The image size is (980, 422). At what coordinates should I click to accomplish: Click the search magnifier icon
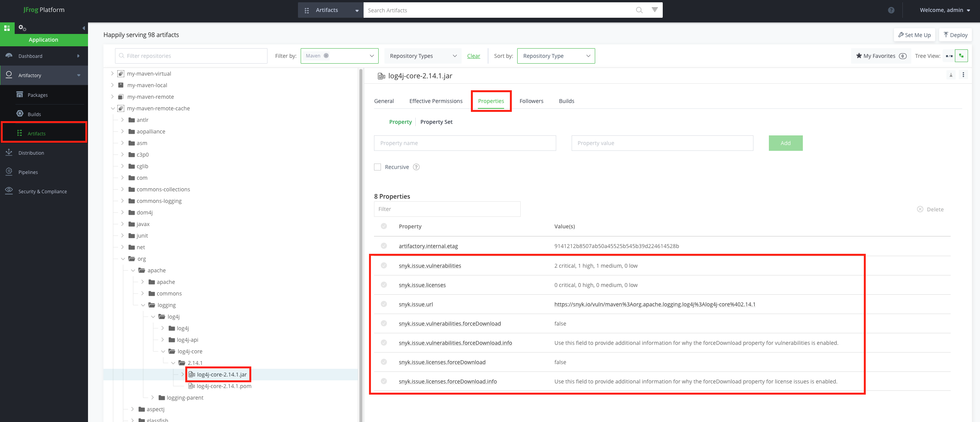point(639,10)
